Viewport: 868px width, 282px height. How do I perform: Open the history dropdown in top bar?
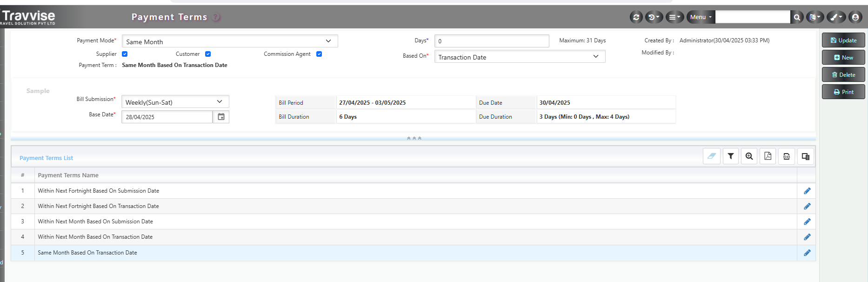(654, 17)
